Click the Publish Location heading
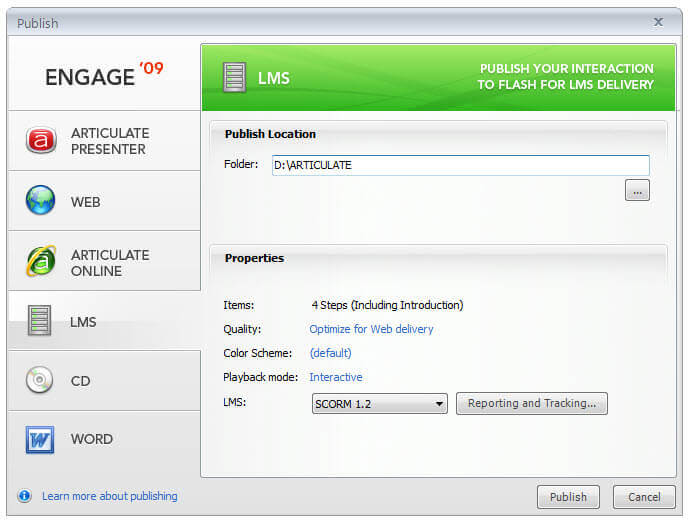Viewport: 689px width, 521px height. point(270,134)
